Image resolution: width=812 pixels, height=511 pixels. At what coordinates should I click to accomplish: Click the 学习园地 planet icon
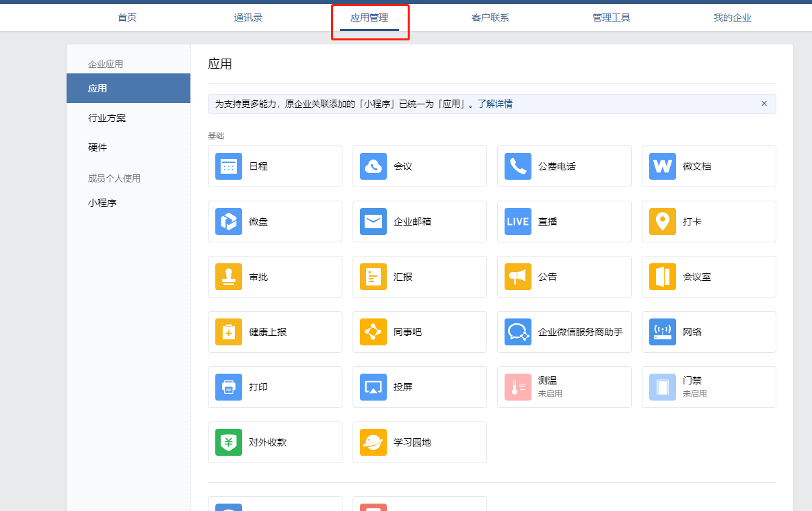373,442
